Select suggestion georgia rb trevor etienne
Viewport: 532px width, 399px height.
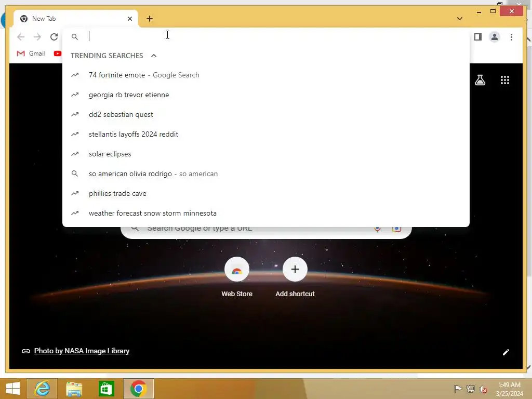pyautogui.click(x=266, y=95)
